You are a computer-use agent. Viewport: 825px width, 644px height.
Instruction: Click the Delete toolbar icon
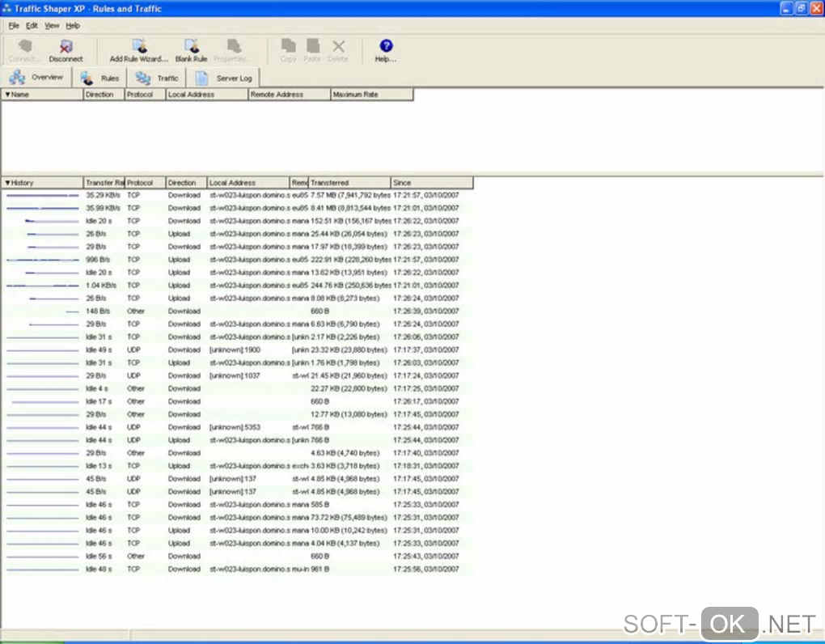pos(338,51)
